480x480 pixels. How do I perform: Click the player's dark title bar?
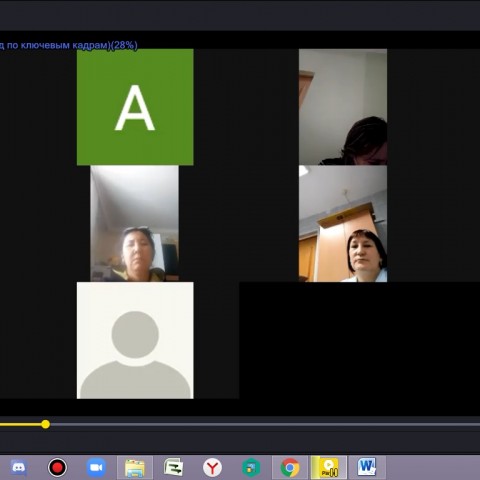[240, 15]
